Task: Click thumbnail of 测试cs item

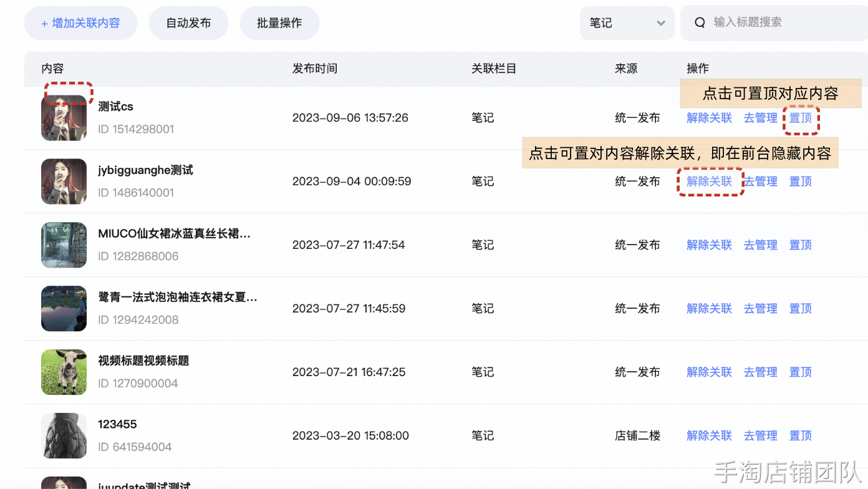Action: 64,118
